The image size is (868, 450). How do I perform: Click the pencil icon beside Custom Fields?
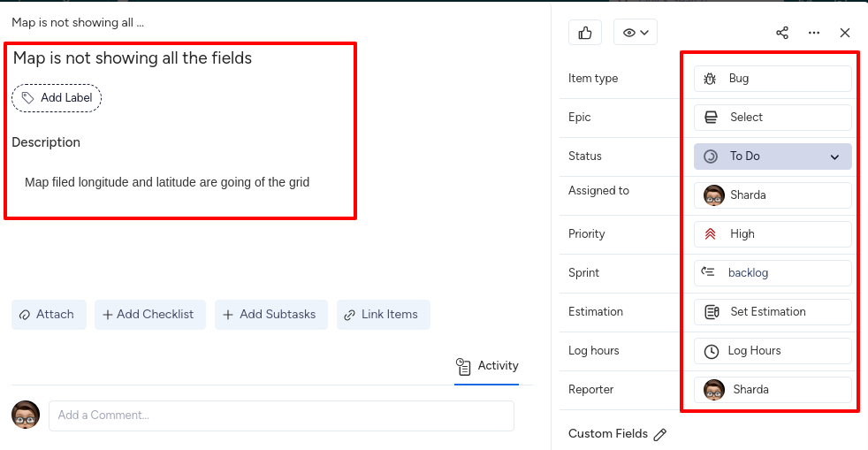point(660,434)
